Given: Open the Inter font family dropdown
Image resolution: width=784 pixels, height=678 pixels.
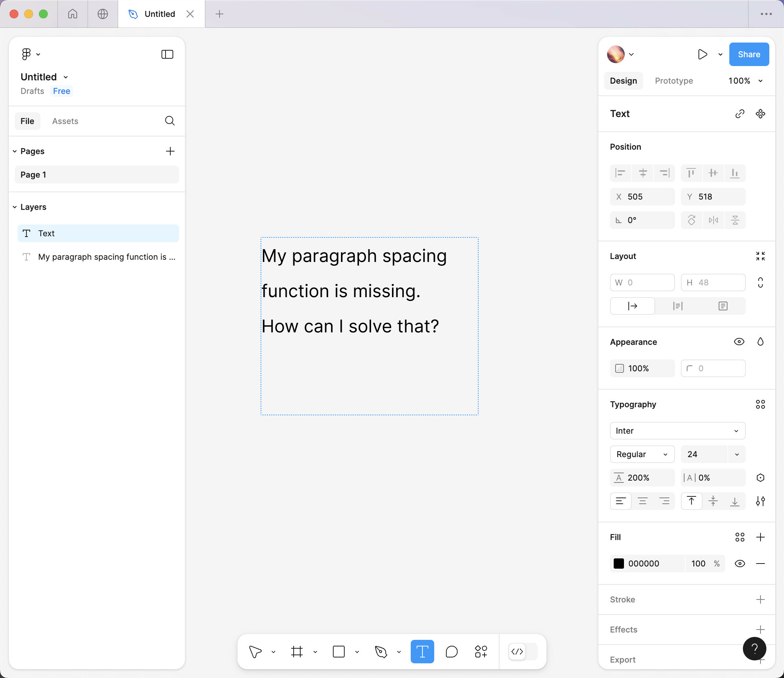Looking at the screenshot, I should click(678, 431).
